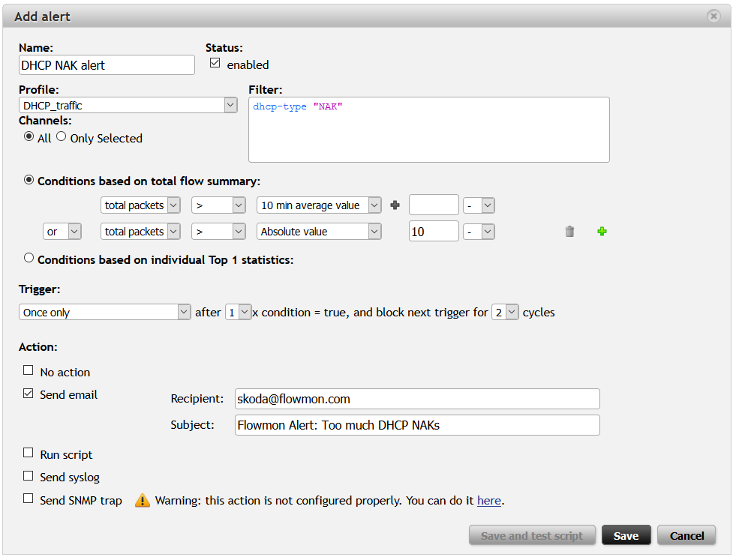Open the 10 min average value dropdown

[319, 205]
